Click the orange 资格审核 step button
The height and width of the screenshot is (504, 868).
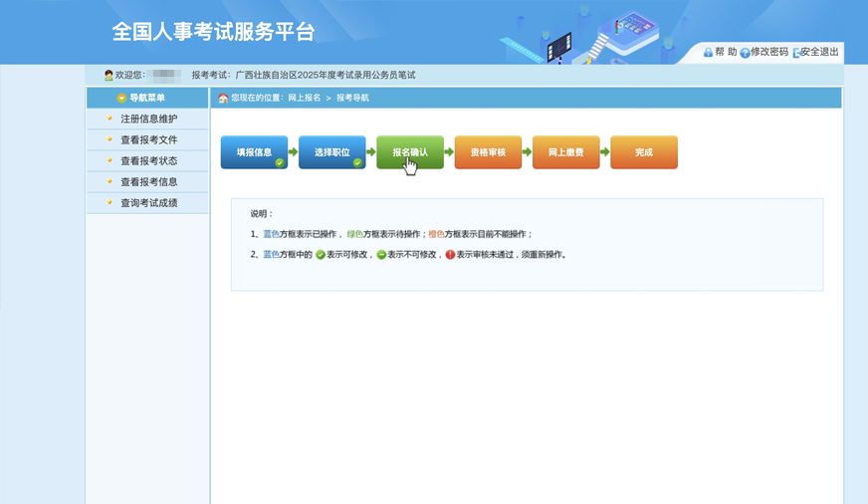click(x=488, y=152)
